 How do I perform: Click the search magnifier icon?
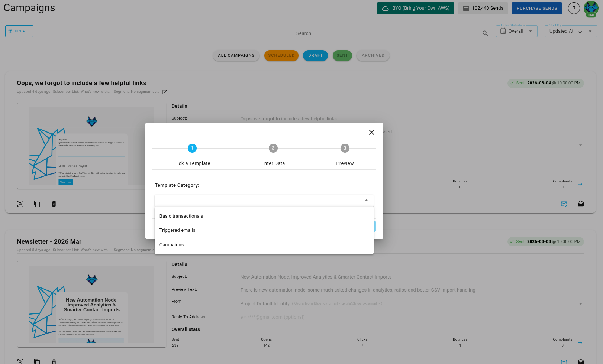(x=485, y=33)
